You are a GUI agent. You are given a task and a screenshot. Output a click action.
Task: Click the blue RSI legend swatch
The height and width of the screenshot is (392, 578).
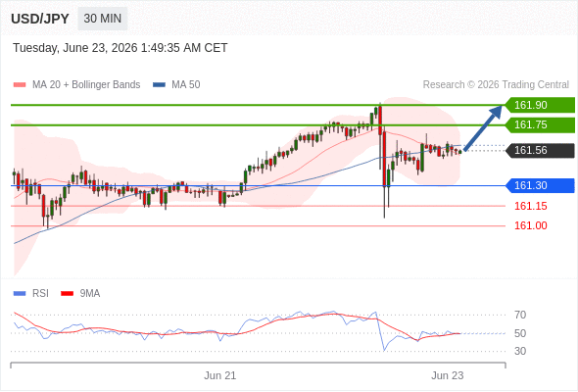20,294
